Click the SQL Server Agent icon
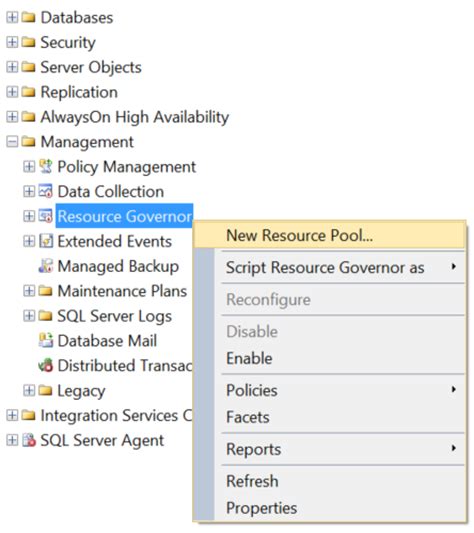474x533 pixels. pyautogui.click(x=29, y=440)
